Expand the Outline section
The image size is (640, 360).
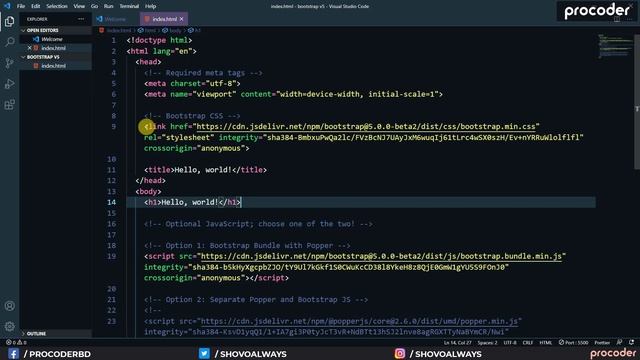pyautogui.click(x=36, y=333)
